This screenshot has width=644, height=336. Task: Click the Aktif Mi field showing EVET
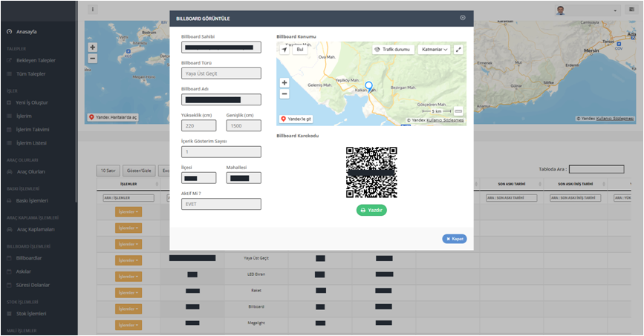pos(221,204)
